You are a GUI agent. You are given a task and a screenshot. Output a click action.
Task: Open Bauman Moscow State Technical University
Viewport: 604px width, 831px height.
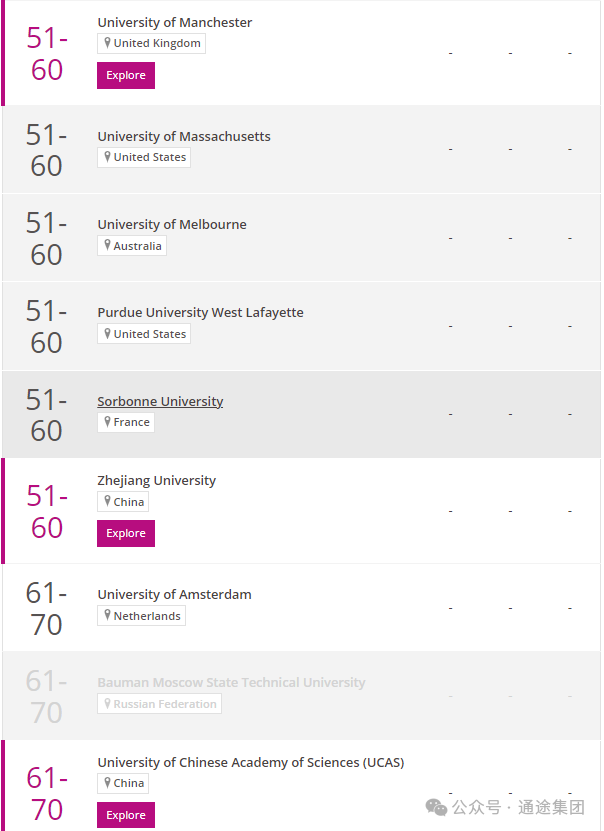tap(232, 682)
